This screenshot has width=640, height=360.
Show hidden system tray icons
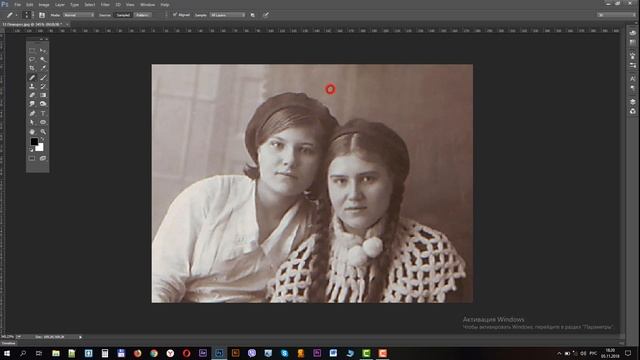point(559,353)
